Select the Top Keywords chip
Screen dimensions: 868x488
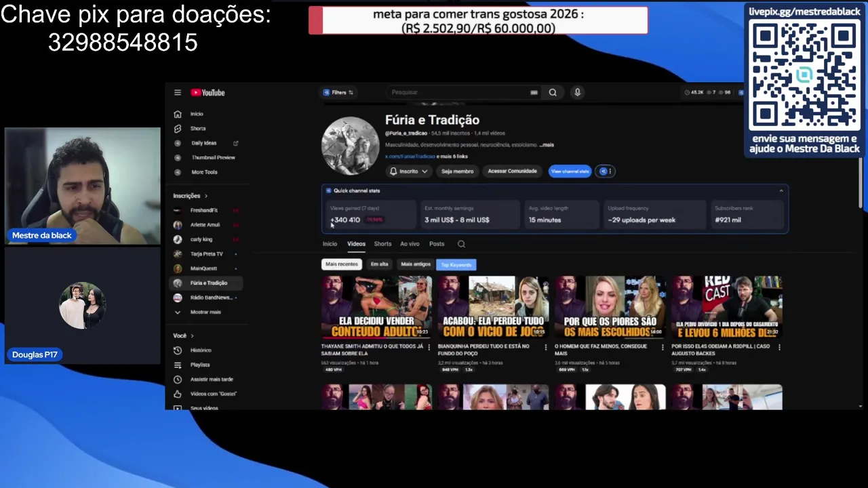click(x=456, y=265)
